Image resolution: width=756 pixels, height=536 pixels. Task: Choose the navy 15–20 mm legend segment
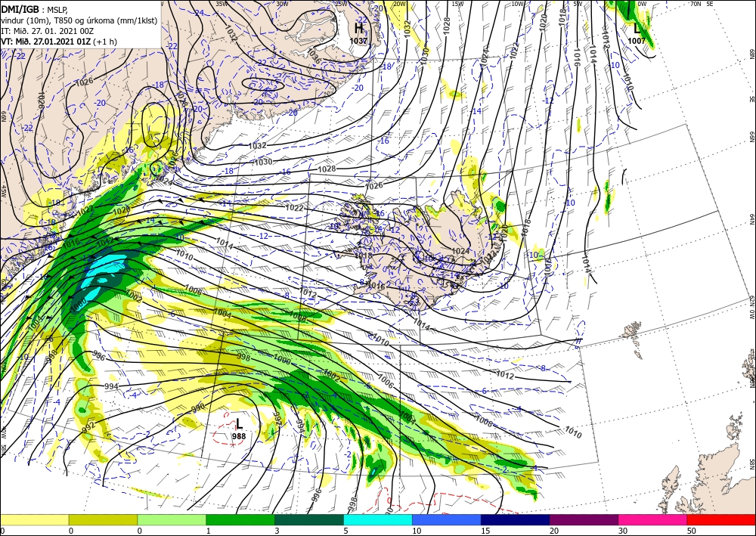[516, 519]
